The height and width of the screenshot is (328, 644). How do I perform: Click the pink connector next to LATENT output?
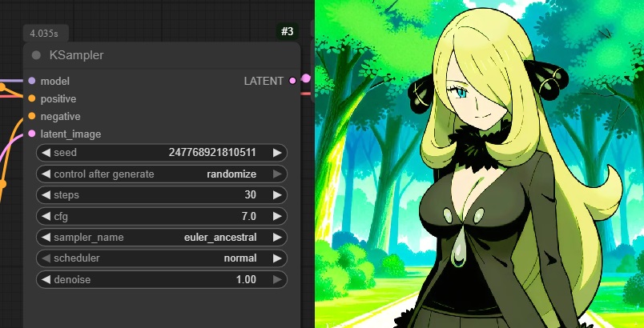pos(306,78)
